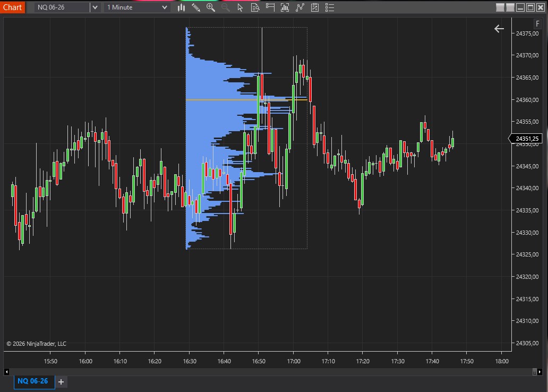
Task: Toggle the fixed scale F button
Action: coord(537,24)
